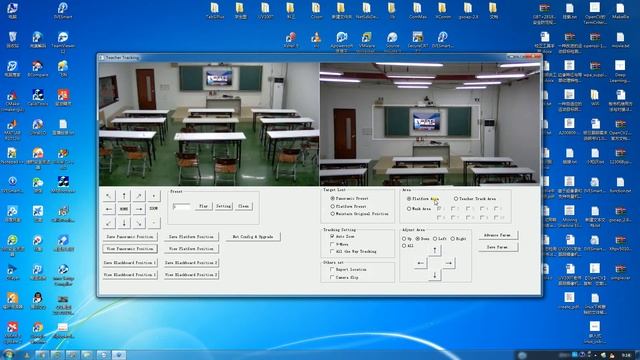Viewport: 640px width, 360px height.
Task: Open the Advance Param button
Action: click(497, 236)
